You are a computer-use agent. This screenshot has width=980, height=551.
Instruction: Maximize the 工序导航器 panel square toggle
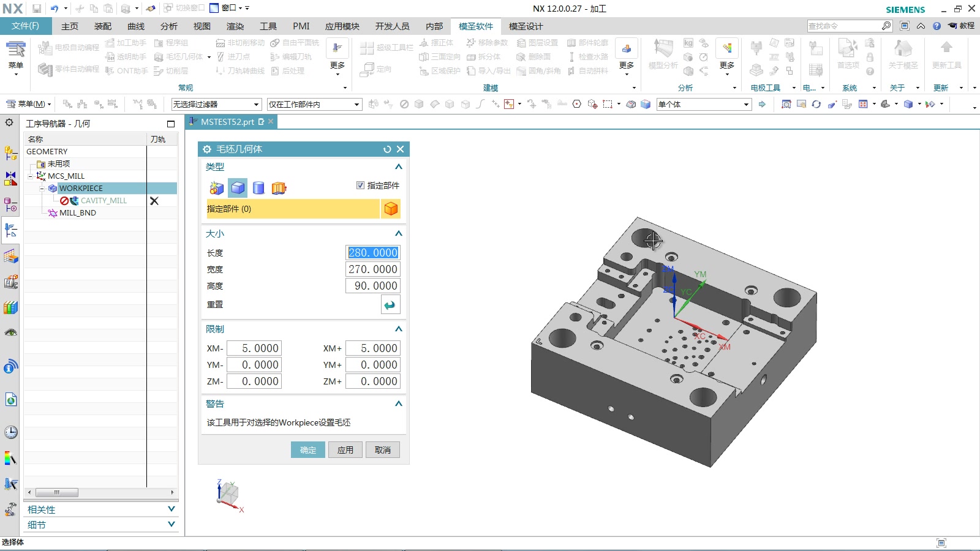171,124
